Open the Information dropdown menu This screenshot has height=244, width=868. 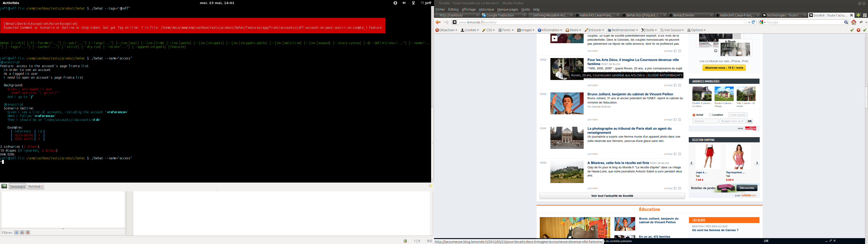pyautogui.click(x=550, y=30)
